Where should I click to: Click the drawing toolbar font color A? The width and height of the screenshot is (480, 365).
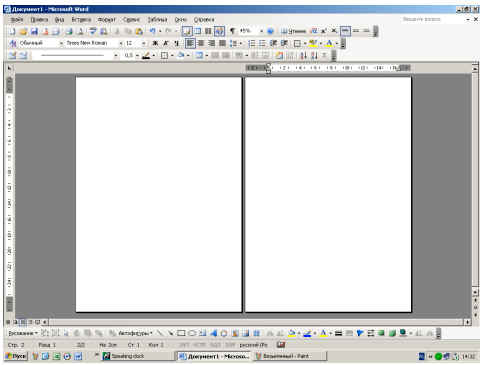tap(323, 333)
